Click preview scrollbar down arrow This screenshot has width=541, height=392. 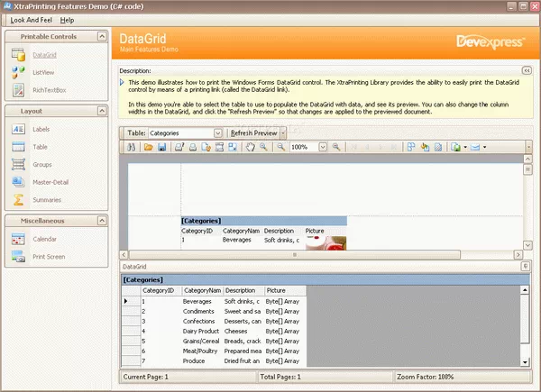527,245
